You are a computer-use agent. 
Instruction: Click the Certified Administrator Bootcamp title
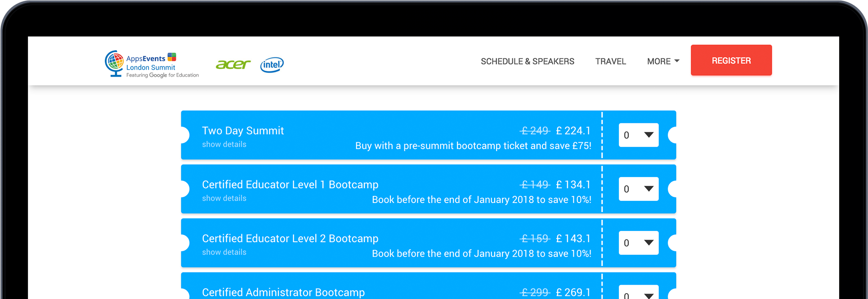coord(283,292)
